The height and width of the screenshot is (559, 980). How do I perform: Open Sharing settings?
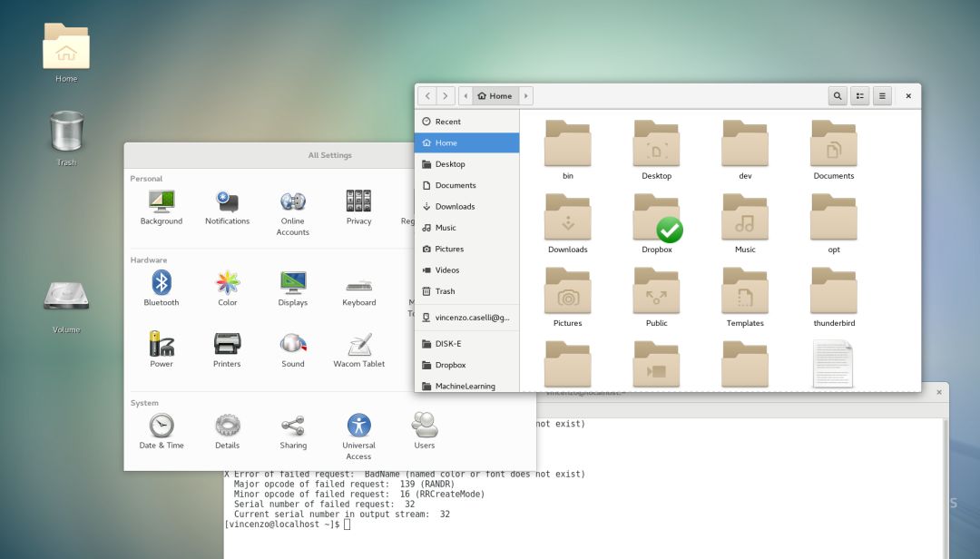(x=292, y=431)
